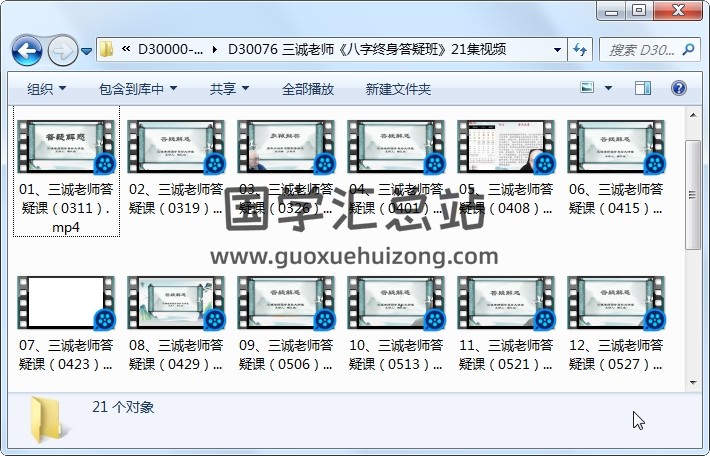Click the change view icon
This screenshot has height=456, width=710.
[x=588, y=88]
